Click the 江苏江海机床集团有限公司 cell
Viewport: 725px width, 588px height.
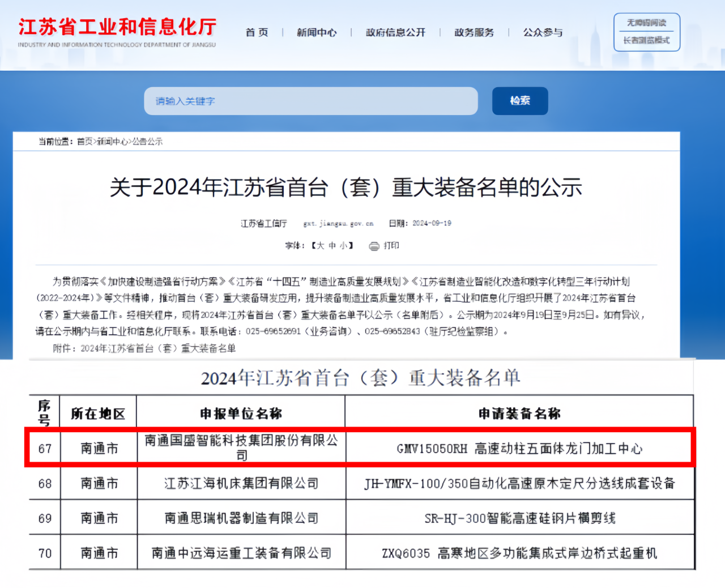pos(241,484)
